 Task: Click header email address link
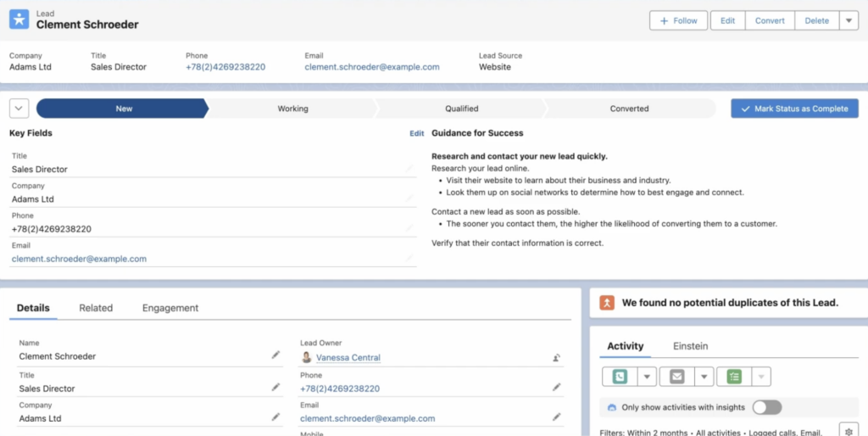(x=372, y=67)
